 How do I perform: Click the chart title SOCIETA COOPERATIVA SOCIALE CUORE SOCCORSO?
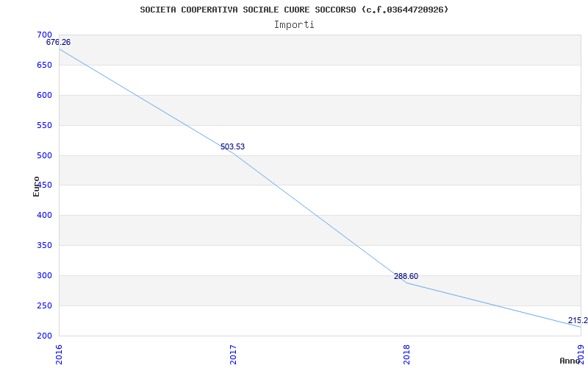pyautogui.click(x=294, y=10)
